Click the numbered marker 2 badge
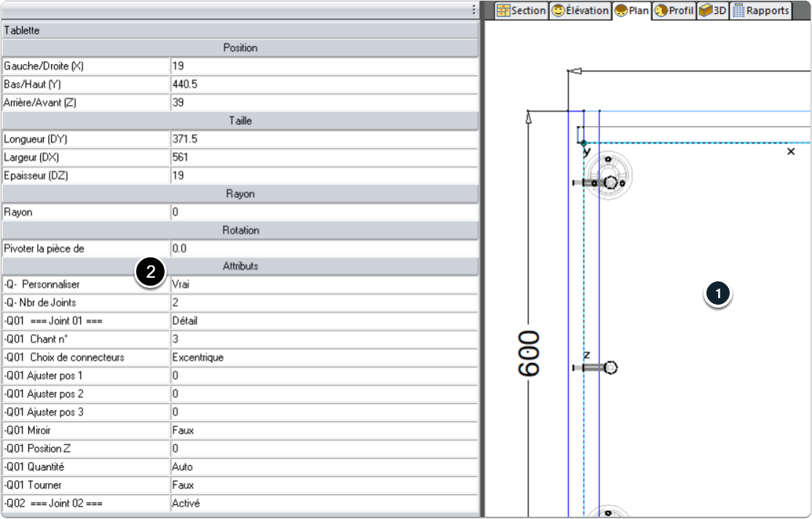The height and width of the screenshot is (519, 812). [151, 273]
